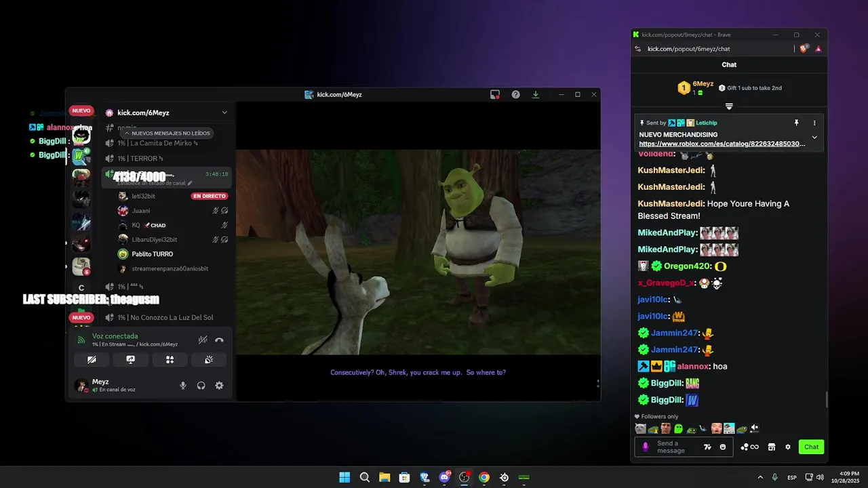
Task: Click Brave Rewards triangle icon
Action: [818, 49]
